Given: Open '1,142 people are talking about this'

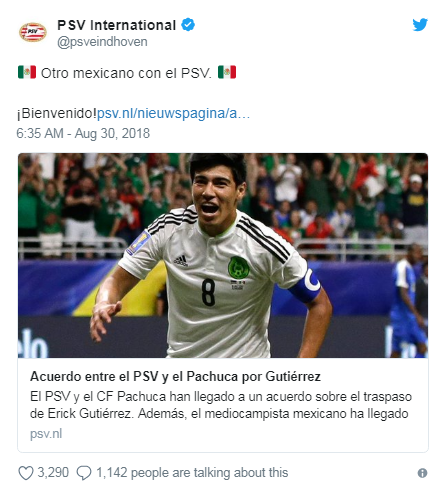Looking at the screenshot, I should [x=192, y=473].
